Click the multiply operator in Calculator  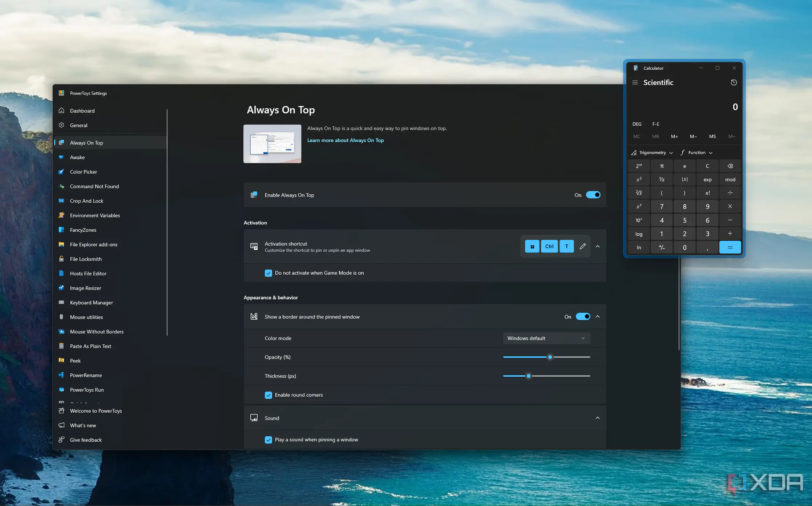730,206
